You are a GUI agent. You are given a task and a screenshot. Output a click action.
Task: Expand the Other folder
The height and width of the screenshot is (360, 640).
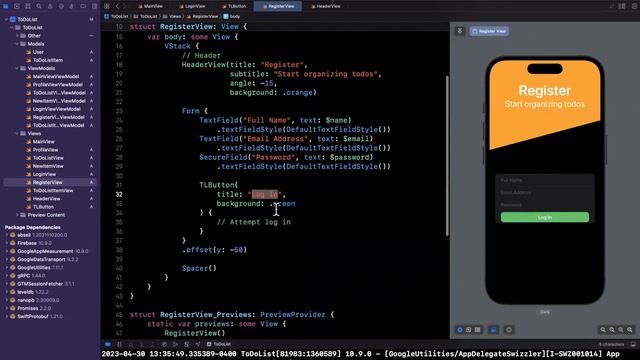coord(17,36)
